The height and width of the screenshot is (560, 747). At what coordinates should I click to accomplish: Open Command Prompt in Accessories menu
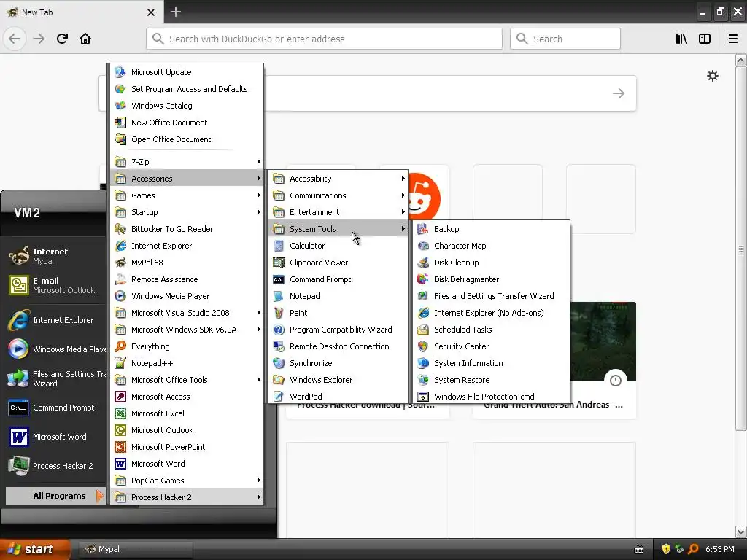pyautogui.click(x=338, y=279)
